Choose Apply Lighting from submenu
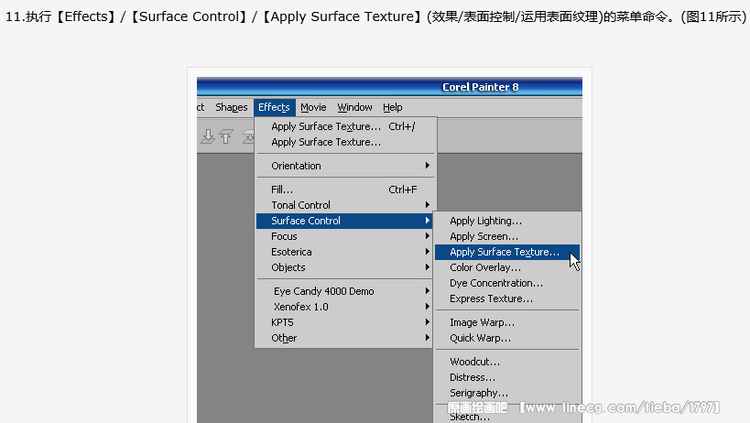The image size is (750, 423). [507, 221]
